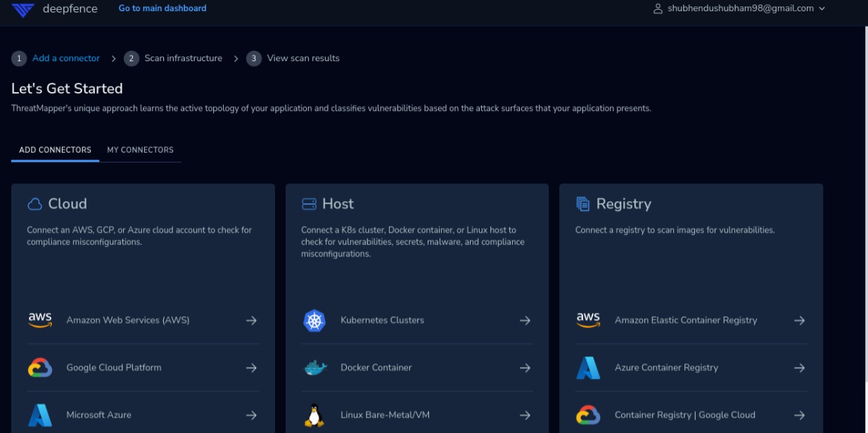Viewport: 868px width, 433px height.
Task: Open Go to main dashboard link
Action: pyautogui.click(x=162, y=8)
